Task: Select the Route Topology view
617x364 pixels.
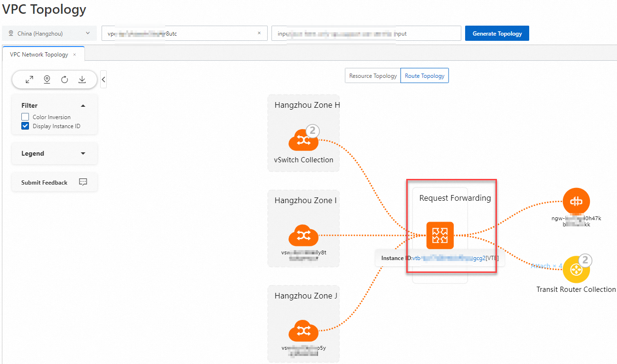Action: [425, 76]
